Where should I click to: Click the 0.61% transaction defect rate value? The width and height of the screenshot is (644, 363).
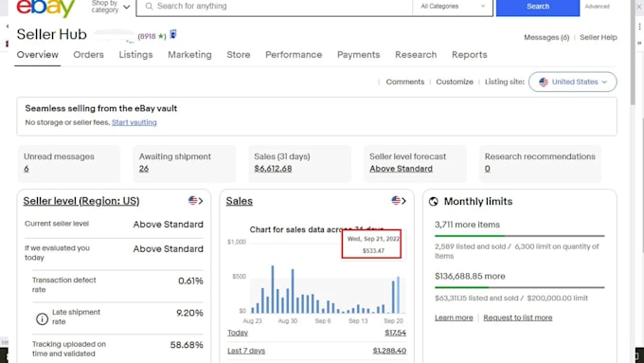click(x=190, y=281)
